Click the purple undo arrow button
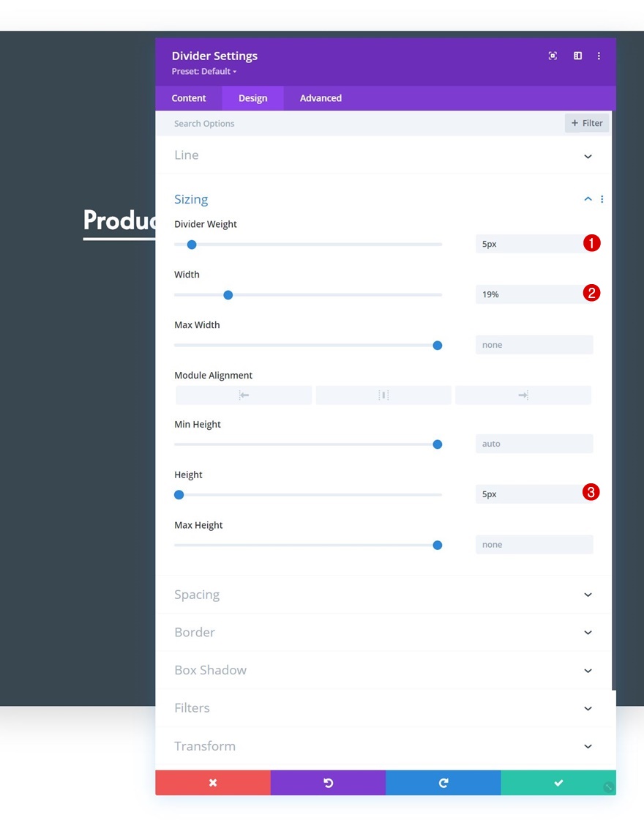This screenshot has width=644, height=826. pyautogui.click(x=328, y=783)
